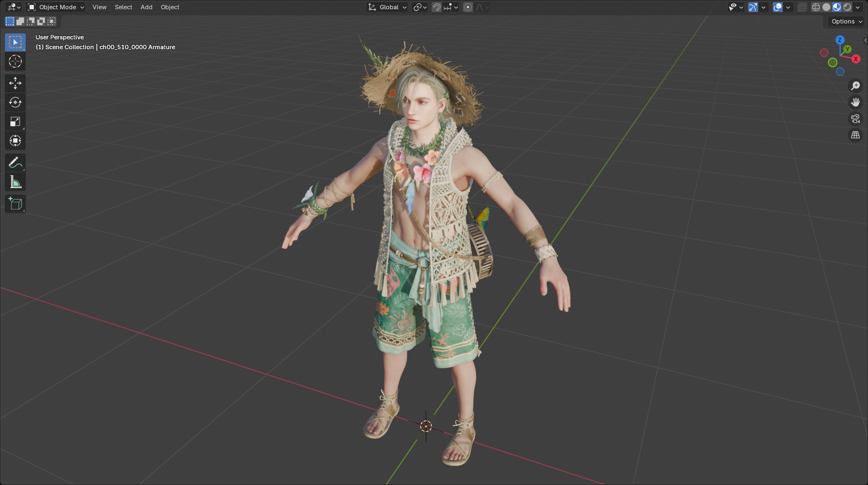Set selection mode to invert

pos(41,21)
